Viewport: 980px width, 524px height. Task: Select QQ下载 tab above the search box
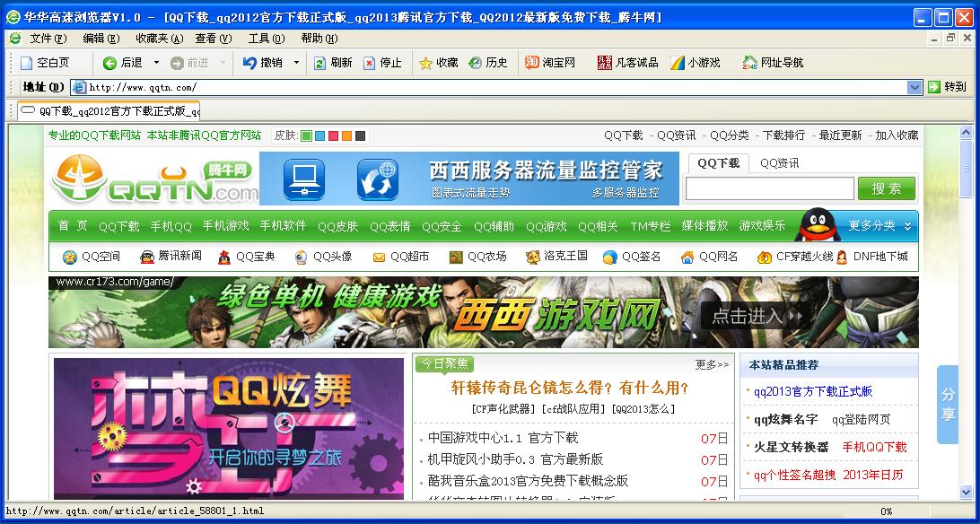point(718,163)
